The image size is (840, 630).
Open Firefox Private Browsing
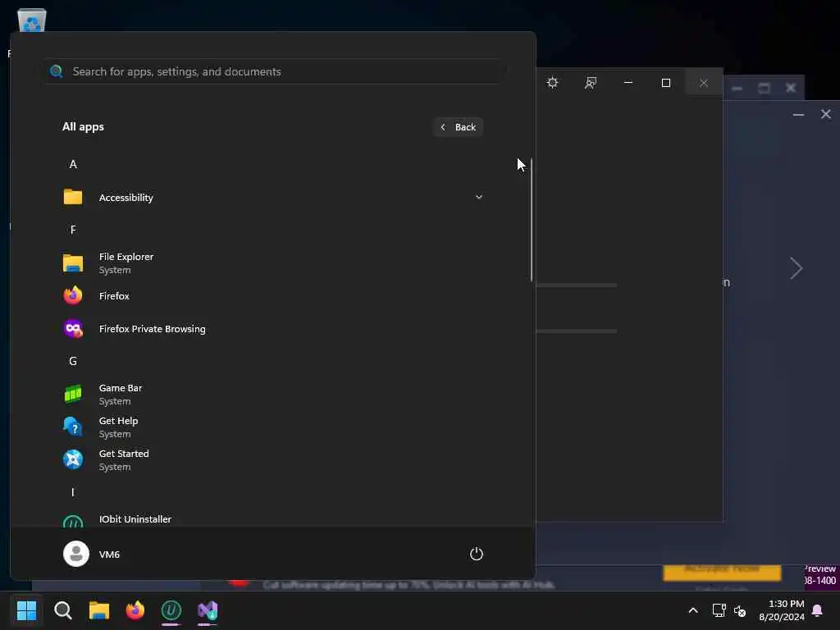point(272,328)
